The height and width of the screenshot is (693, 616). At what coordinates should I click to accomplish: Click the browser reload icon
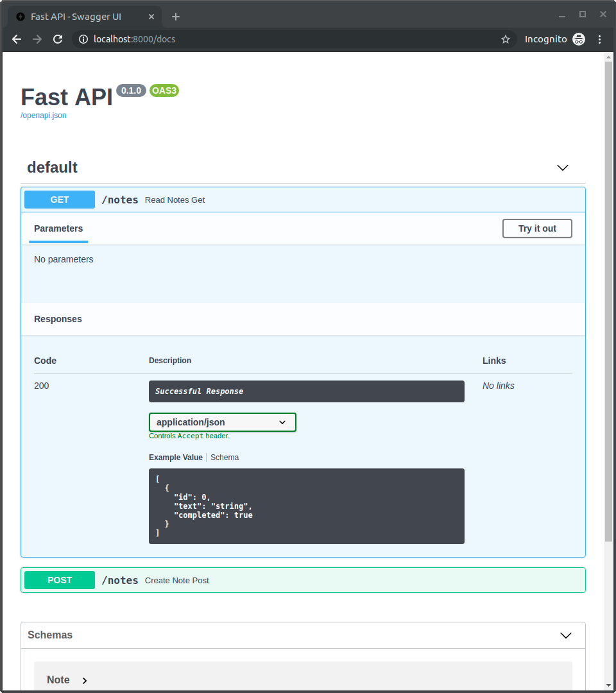(x=58, y=39)
